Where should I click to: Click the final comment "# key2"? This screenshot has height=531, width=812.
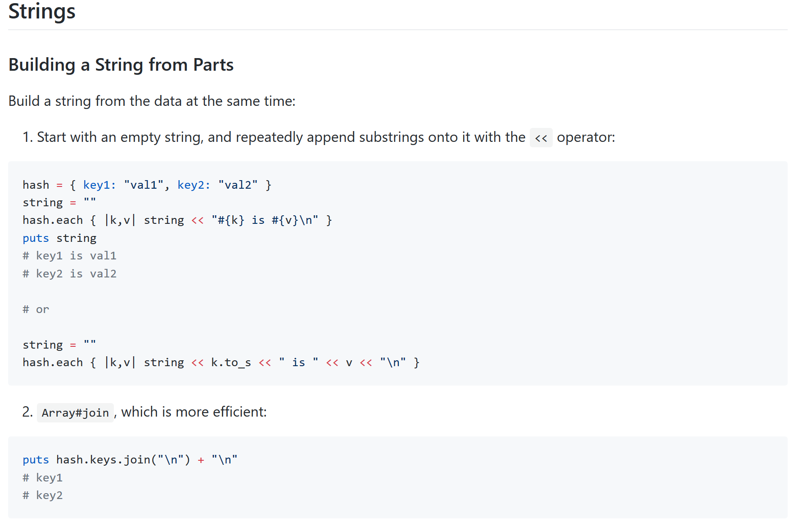click(43, 495)
